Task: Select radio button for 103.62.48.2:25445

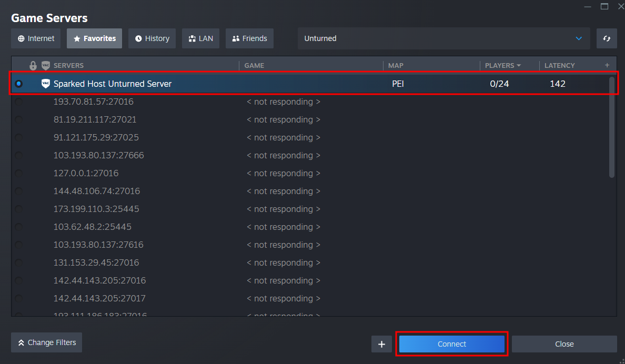Action: [19, 227]
